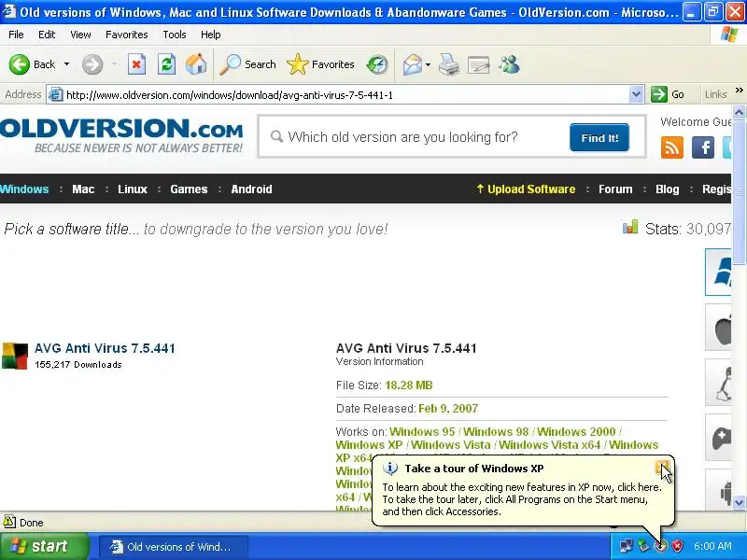Select the Windows nav item
The height and width of the screenshot is (560, 747).
(x=24, y=189)
